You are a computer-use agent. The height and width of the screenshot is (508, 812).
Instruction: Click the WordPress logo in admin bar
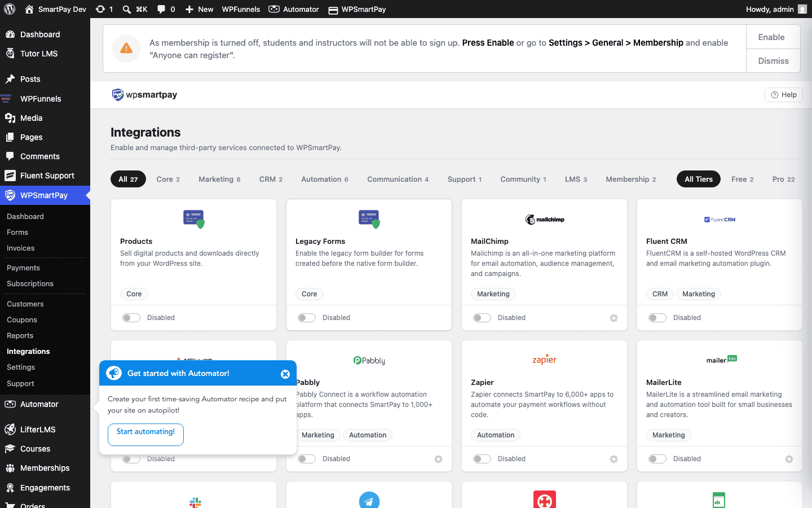tap(10, 9)
